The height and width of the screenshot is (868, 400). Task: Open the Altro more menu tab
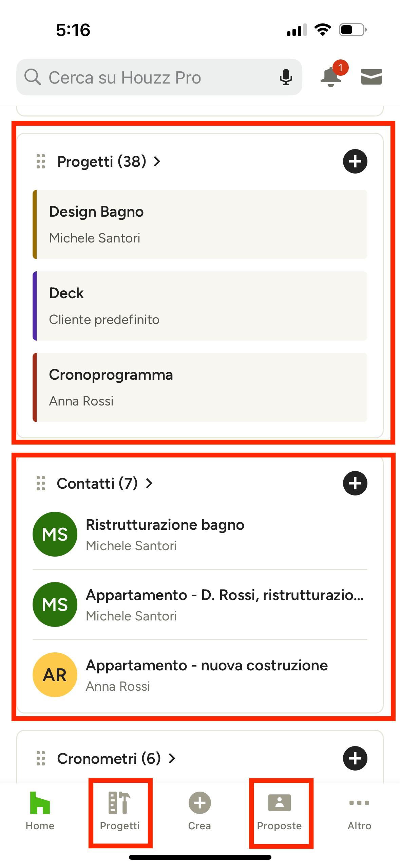point(359,812)
